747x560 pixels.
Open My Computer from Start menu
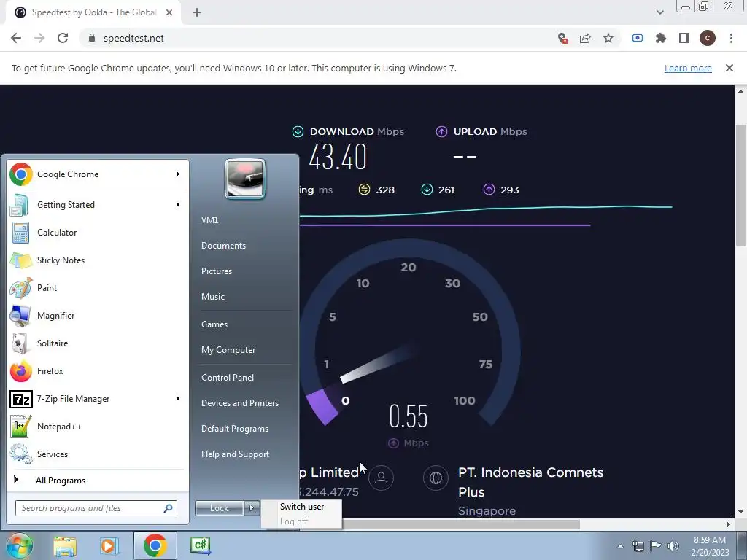[x=228, y=350]
